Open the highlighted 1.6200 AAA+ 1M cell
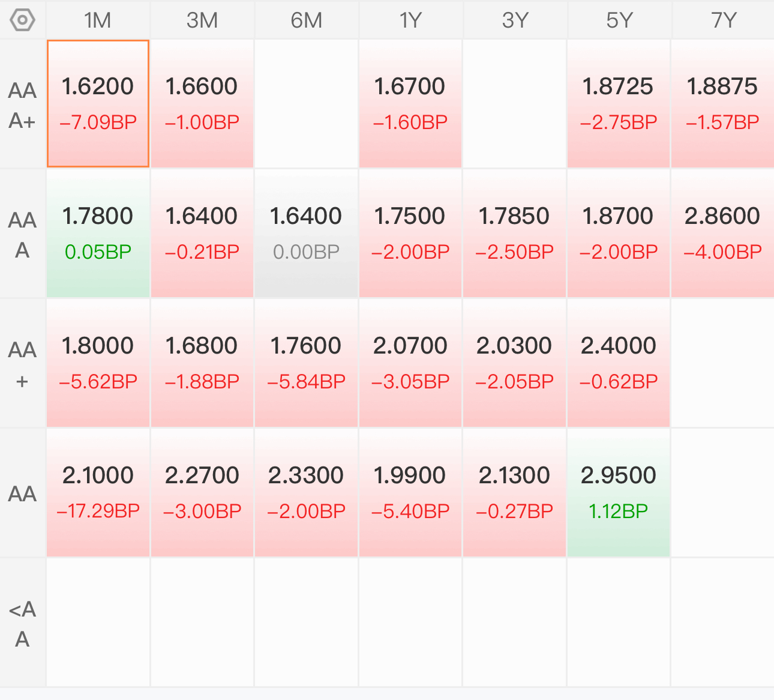Image resolution: width=774 pixels, height=700 pixels. (98, 104)
